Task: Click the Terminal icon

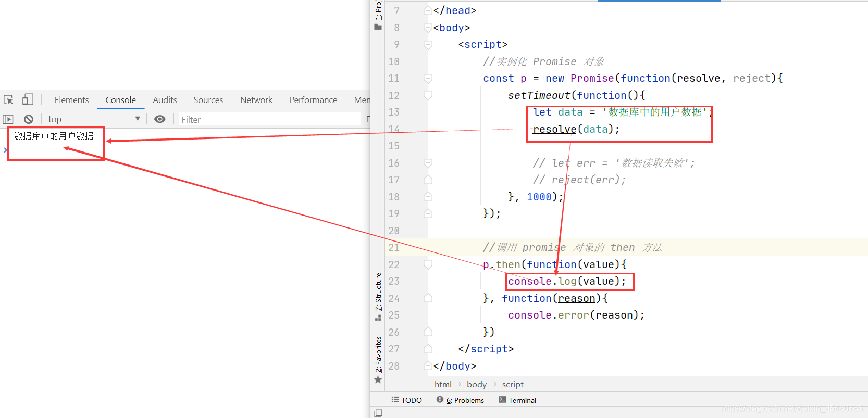Action: click(x=502, y=399)
